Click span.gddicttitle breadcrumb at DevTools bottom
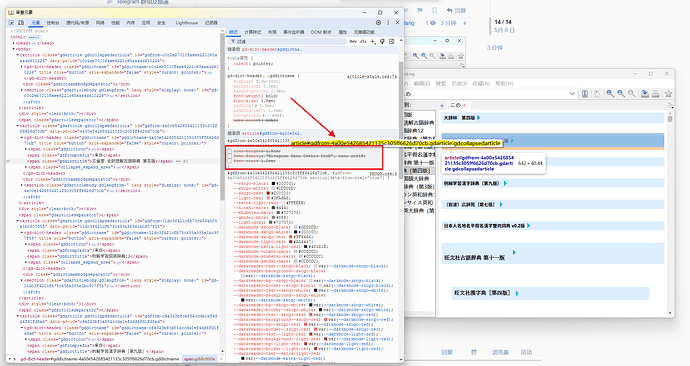 pyautogui.click(x=200, y=359)
